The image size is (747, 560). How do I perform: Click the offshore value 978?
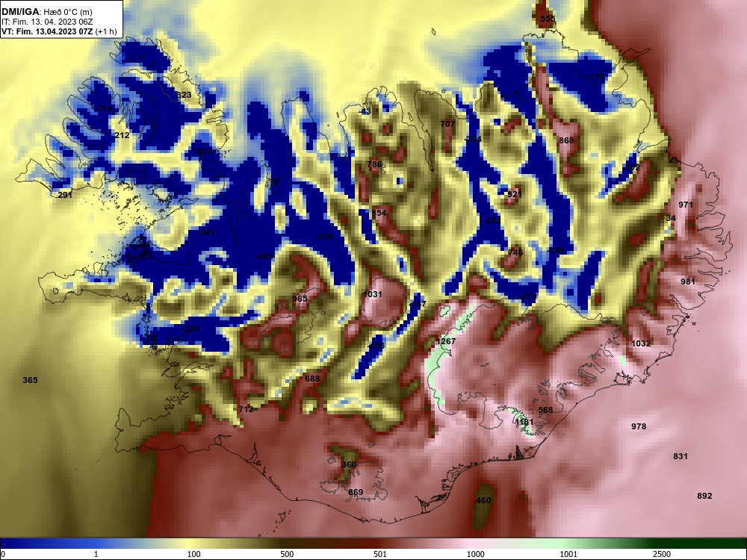(x=639, y=426)
